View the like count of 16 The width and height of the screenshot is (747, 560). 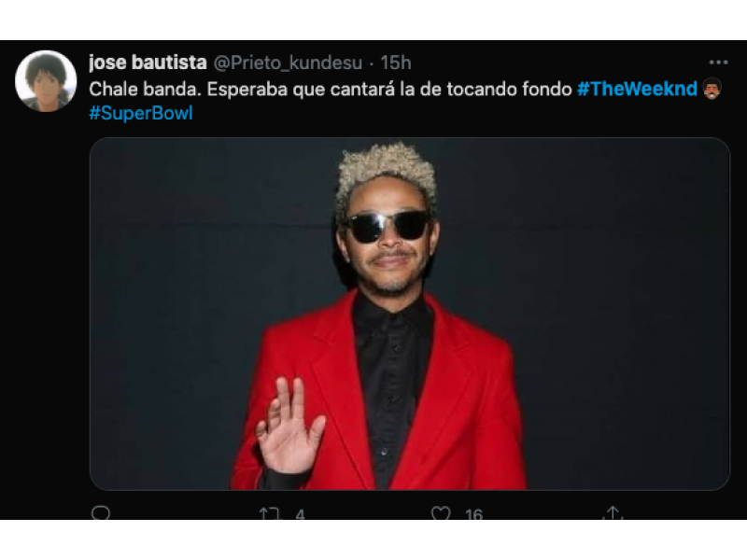point(473,514)
